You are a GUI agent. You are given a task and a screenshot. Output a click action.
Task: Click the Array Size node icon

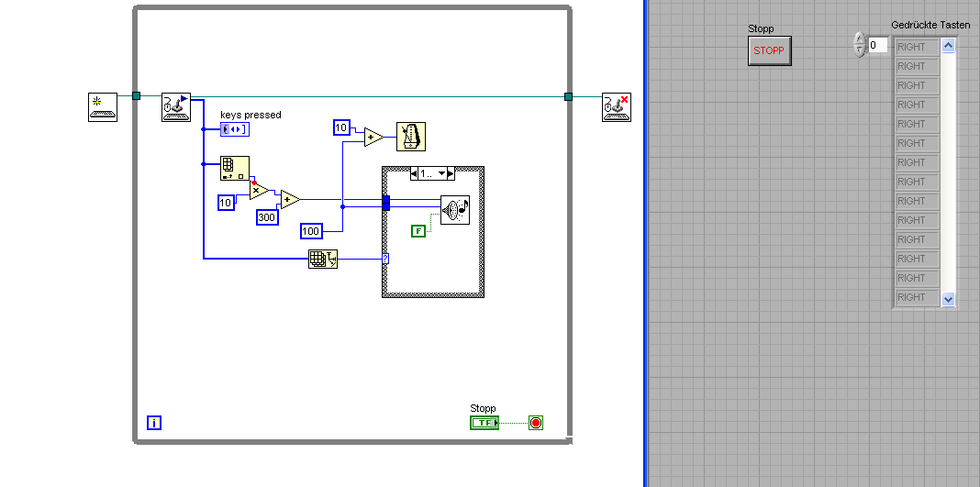(x=235, y=169)
